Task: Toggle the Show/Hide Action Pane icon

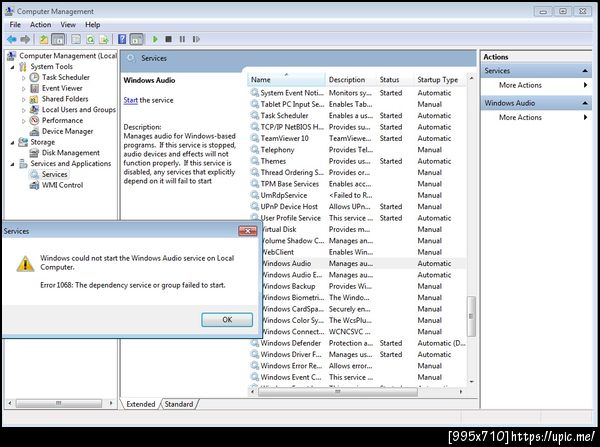Action: [x=137, y=39]
